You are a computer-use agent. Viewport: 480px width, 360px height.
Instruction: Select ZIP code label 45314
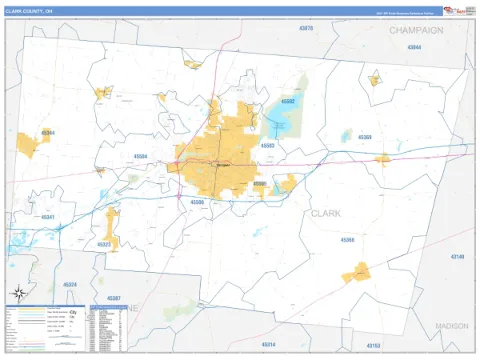(268, 345)
